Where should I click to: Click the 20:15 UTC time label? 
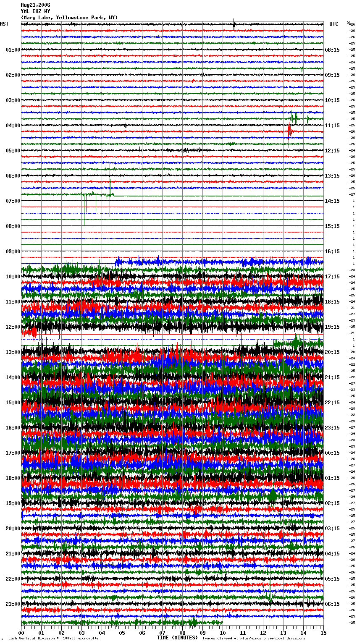(332, 352)
